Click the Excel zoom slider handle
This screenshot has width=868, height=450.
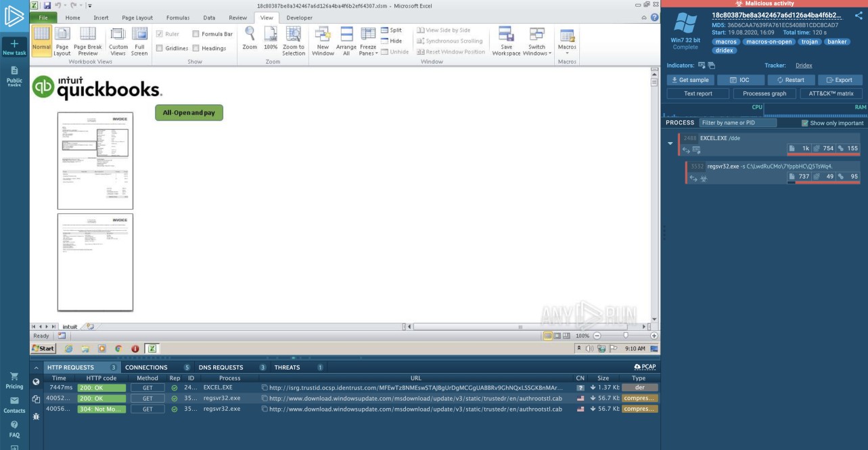tap(625, 336)
